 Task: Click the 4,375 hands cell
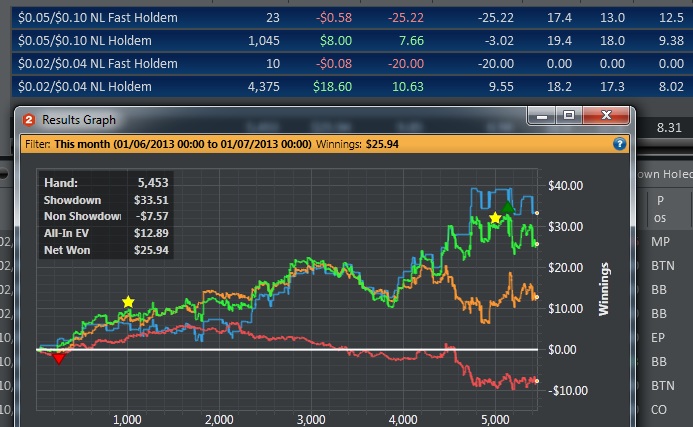coord(263,87)
